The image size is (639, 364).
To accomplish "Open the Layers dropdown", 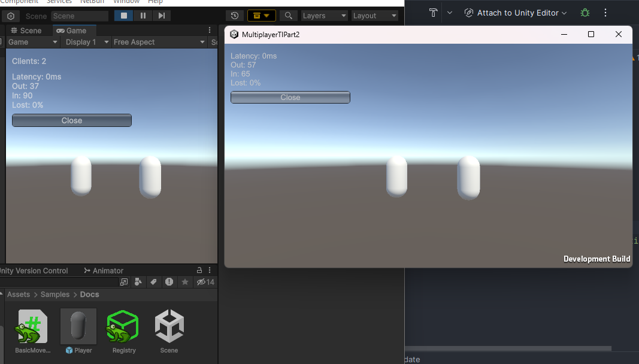I will [324, 16].
